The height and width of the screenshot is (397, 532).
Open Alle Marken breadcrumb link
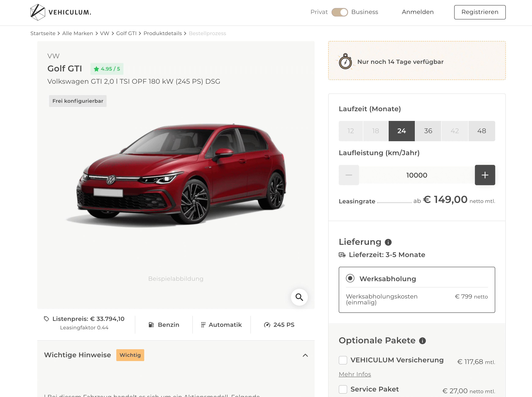click(77, 33)
